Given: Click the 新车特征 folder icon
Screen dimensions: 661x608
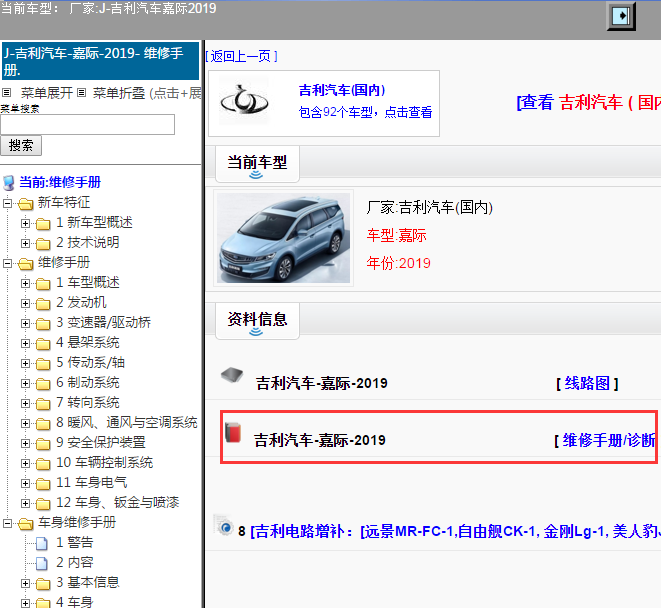Looking at the screenshot, I should (x=26, y=203).
